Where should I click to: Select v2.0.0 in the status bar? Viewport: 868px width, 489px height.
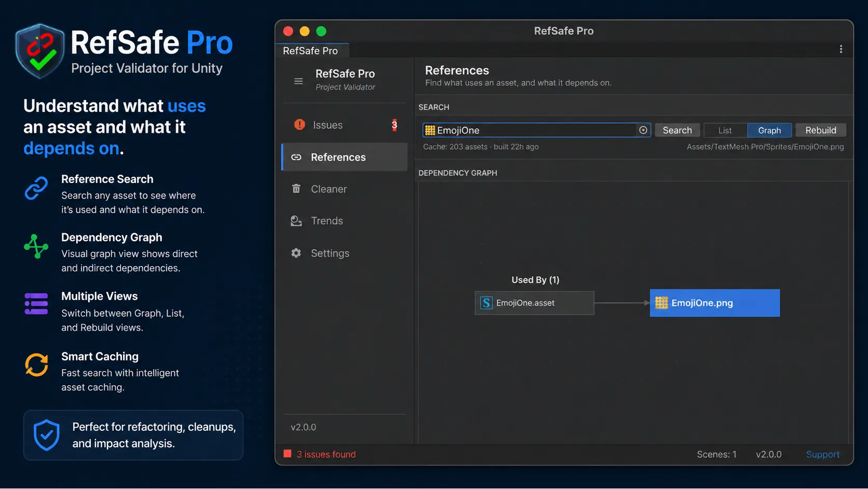769,454
